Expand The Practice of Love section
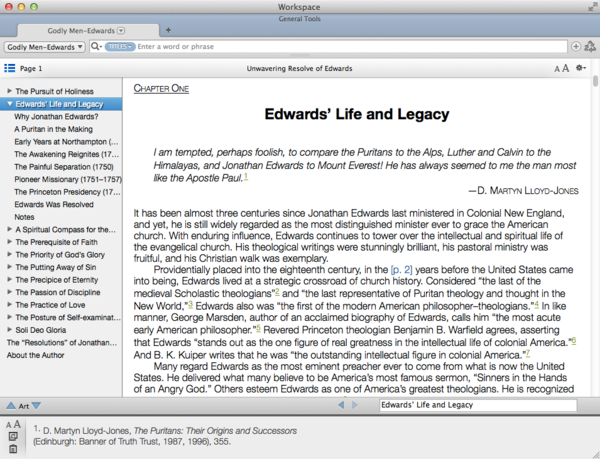The image size is (600, 459). (x=10, y=304)
